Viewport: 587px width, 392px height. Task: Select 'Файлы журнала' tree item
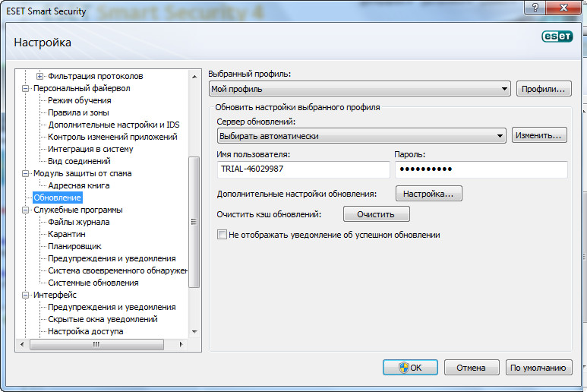coord(79,222)
